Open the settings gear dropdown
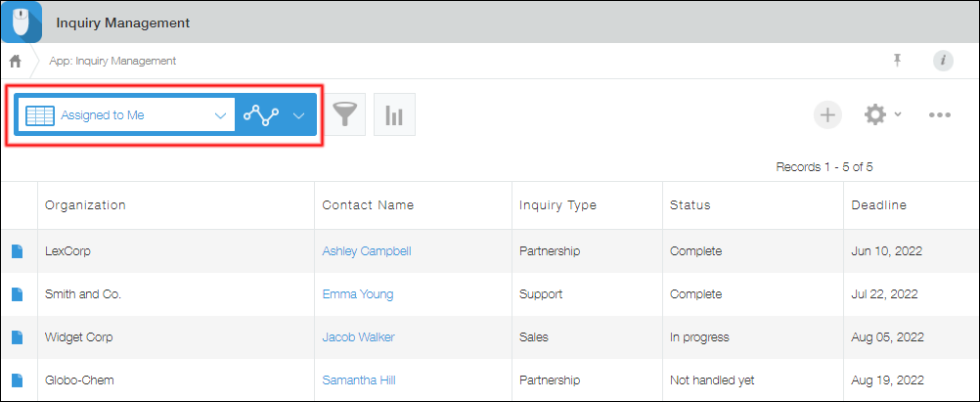 click(881, 114)
